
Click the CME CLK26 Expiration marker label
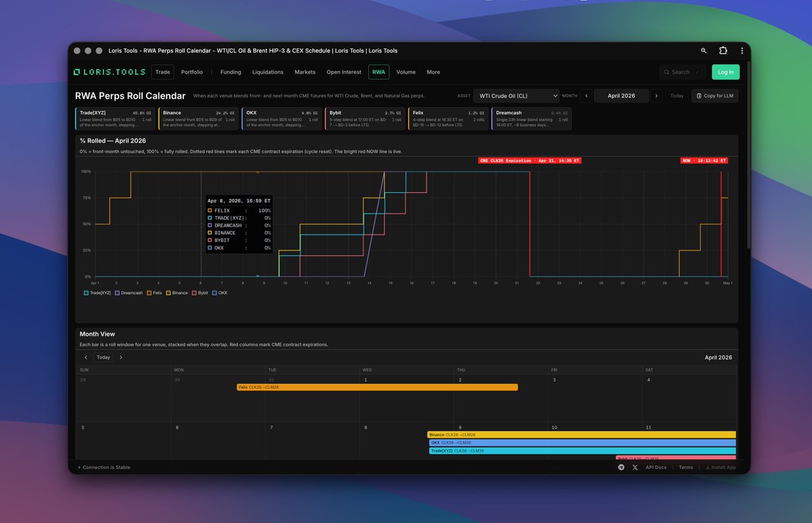pos(529,161)
